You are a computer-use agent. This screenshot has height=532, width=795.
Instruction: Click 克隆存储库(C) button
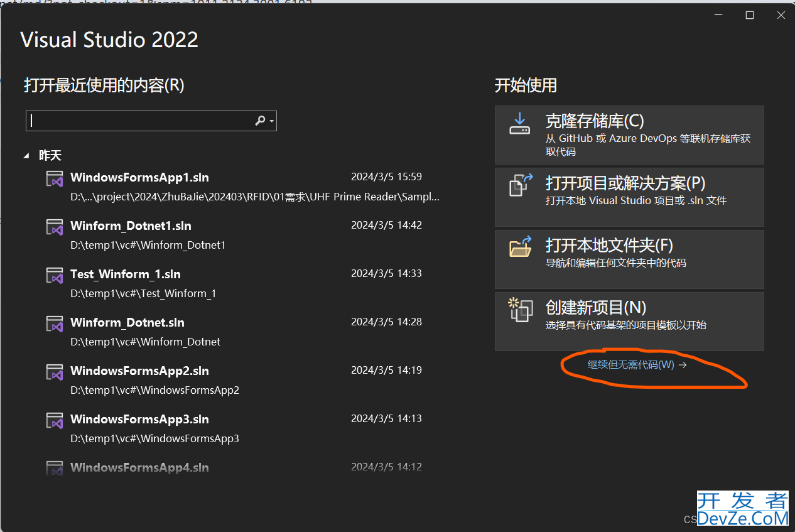pos(629,135)
